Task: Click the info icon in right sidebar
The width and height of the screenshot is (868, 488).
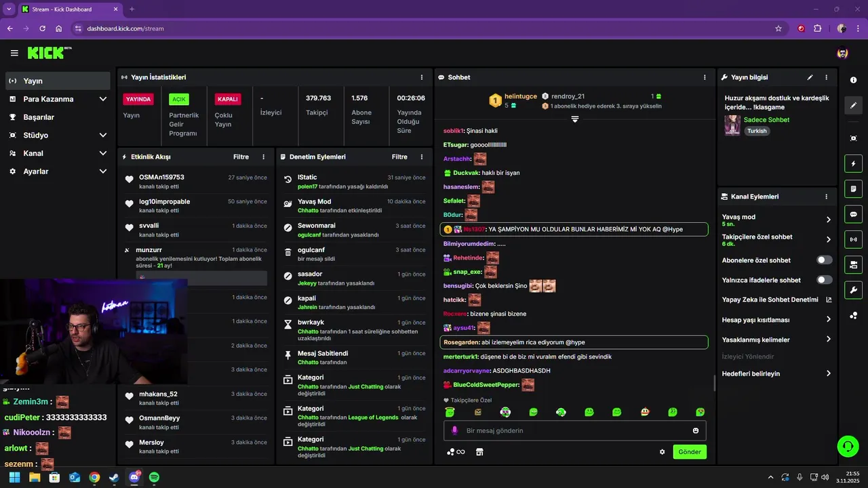Action: click(x=853, y=80)
